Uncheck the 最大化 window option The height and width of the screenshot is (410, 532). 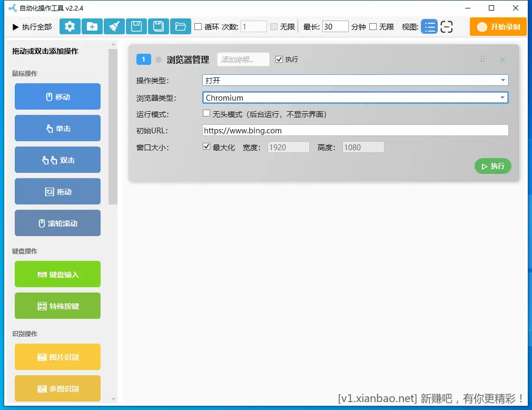click(206, 147)
